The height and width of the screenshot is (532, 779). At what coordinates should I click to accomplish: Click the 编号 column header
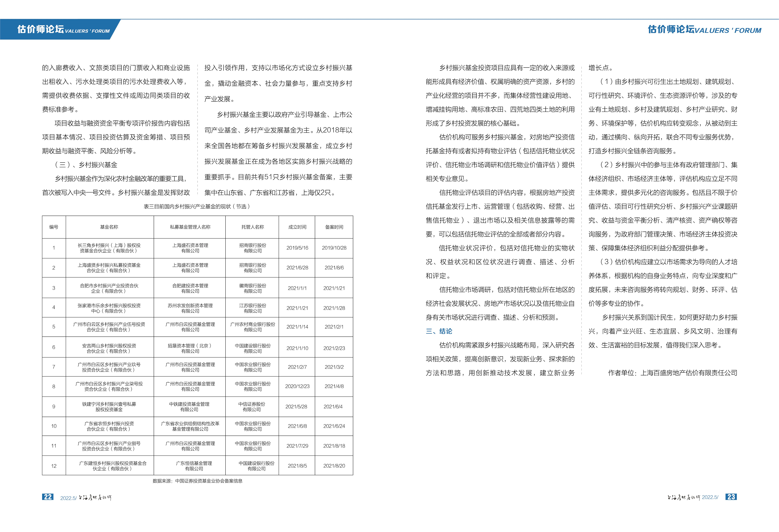54,227
